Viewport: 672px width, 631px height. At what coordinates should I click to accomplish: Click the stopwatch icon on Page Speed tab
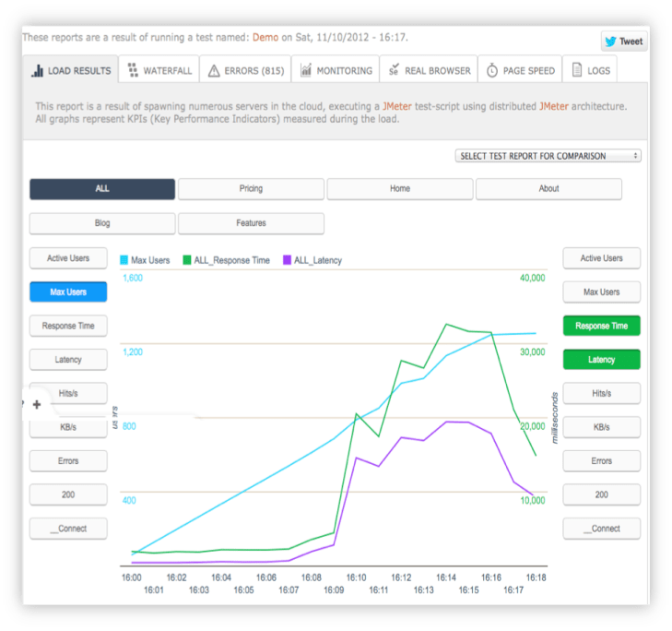[492, 71]
